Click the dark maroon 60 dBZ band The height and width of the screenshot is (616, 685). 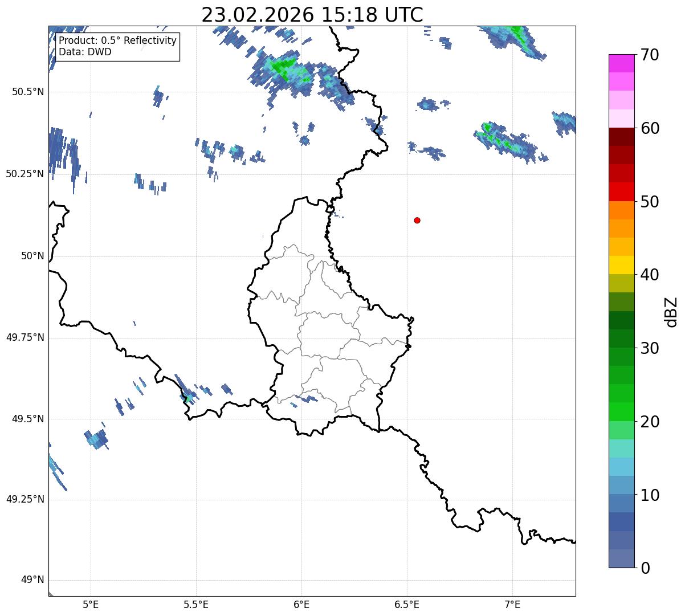point(621,137)
